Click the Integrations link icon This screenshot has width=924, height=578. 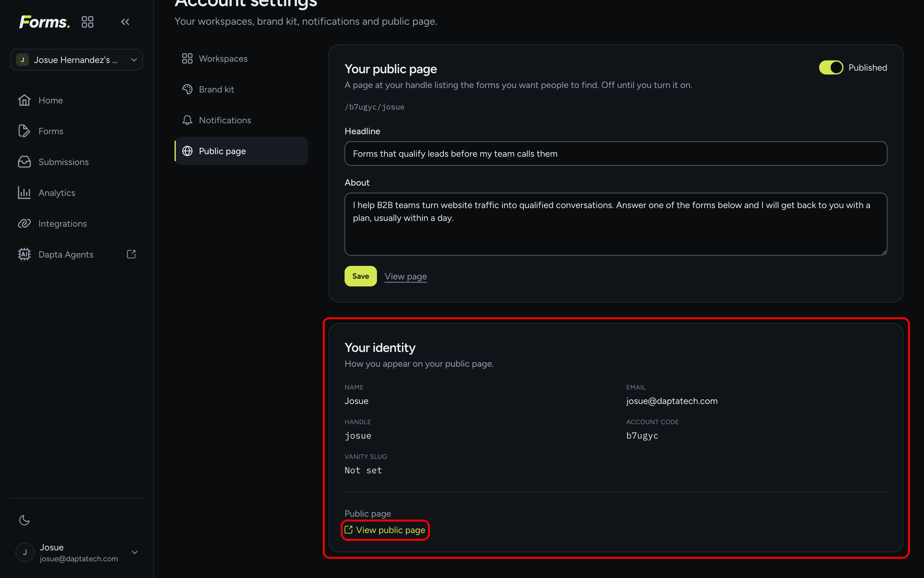24,223
